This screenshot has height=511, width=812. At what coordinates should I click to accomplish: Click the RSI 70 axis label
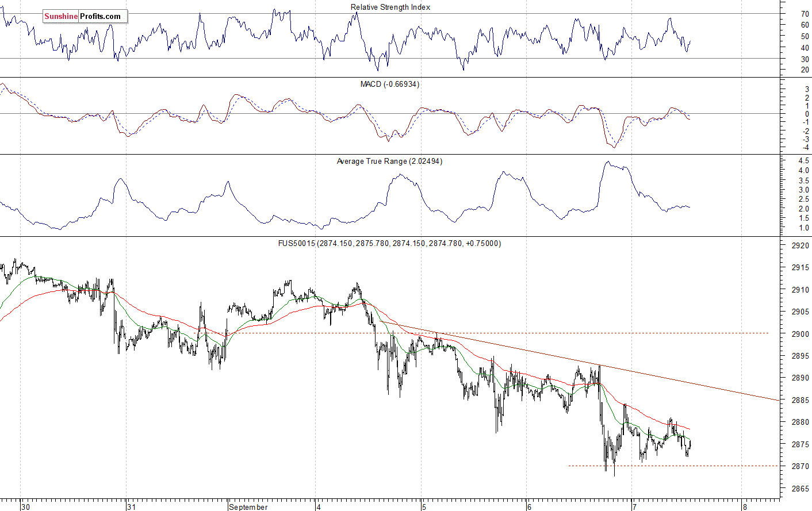click(805, 14)
